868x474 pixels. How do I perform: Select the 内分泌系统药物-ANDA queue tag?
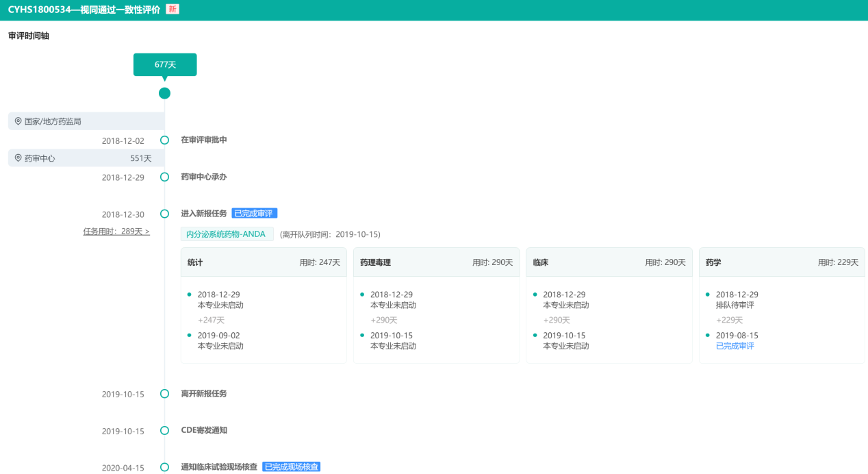227,234
